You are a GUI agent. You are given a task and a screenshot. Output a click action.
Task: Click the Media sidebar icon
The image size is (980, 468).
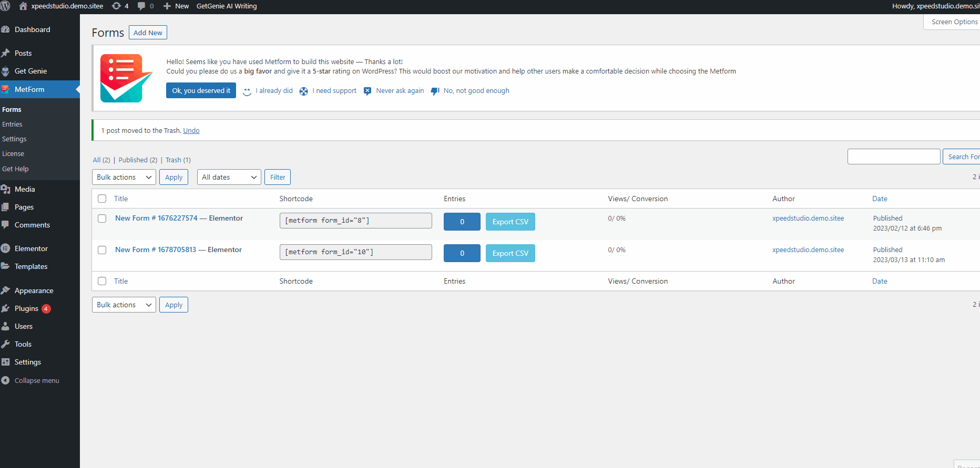pos(5,189)
